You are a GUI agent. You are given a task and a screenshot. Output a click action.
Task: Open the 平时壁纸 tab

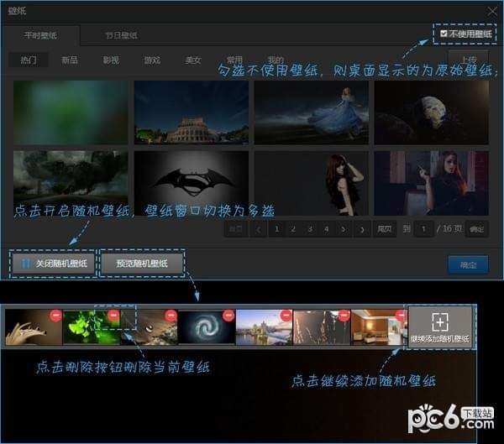(x=40, y=36)
